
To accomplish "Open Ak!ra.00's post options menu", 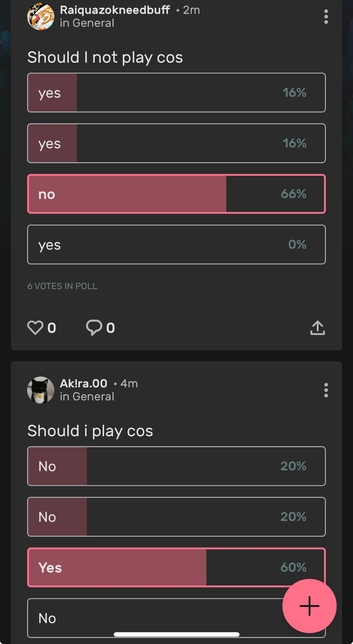I will [326, 390].
